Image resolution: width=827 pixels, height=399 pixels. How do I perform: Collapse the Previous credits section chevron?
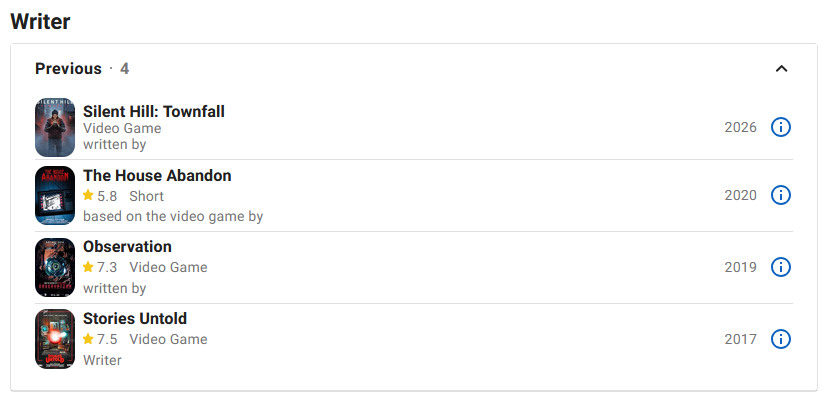click(x=781, y=69)
